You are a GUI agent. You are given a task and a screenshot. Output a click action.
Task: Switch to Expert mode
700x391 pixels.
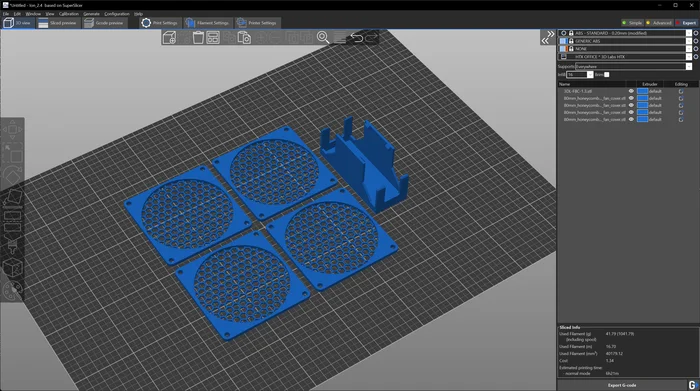pos(686,23)
